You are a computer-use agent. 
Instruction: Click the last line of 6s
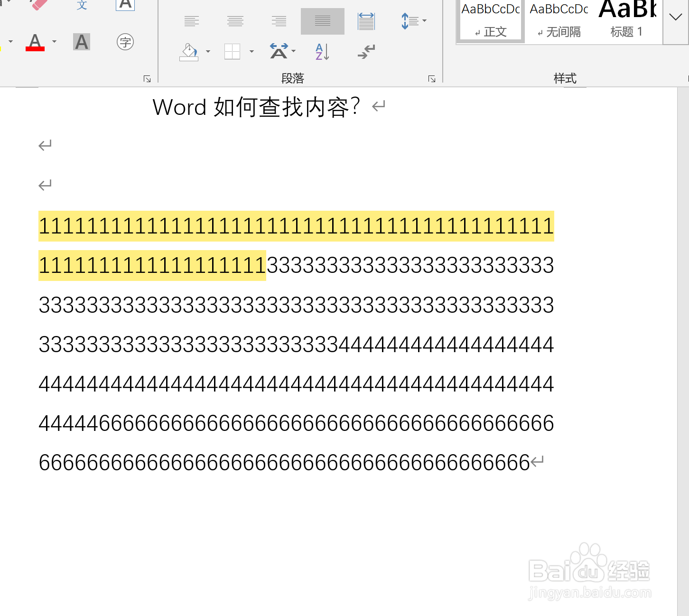tap(284, 463)
